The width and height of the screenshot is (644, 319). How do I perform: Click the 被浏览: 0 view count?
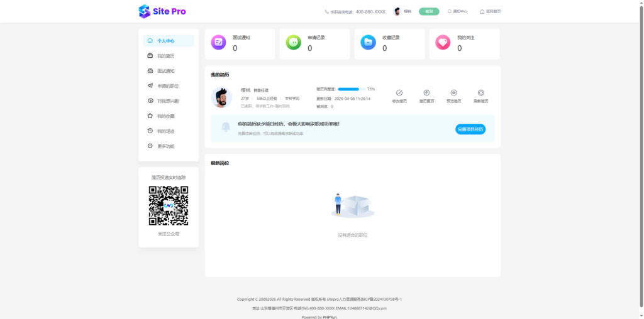tap(325, 107)
